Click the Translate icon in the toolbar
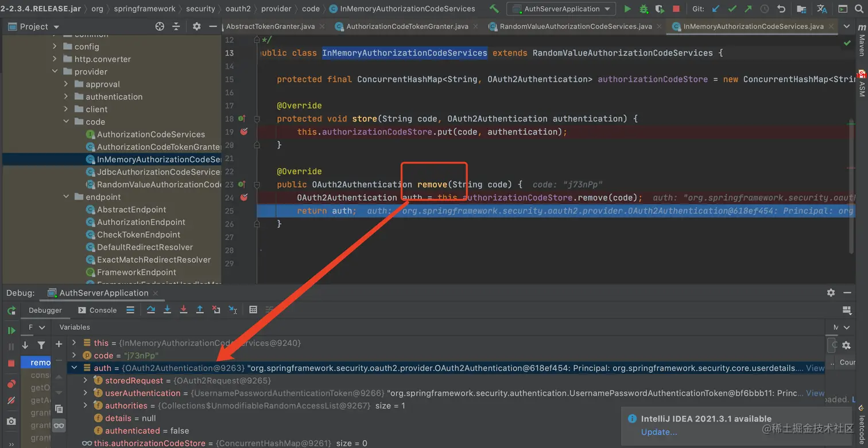Image resolution: width=868 pixels, height=448 pixels. pyautogui.click(x=822, y=9)
